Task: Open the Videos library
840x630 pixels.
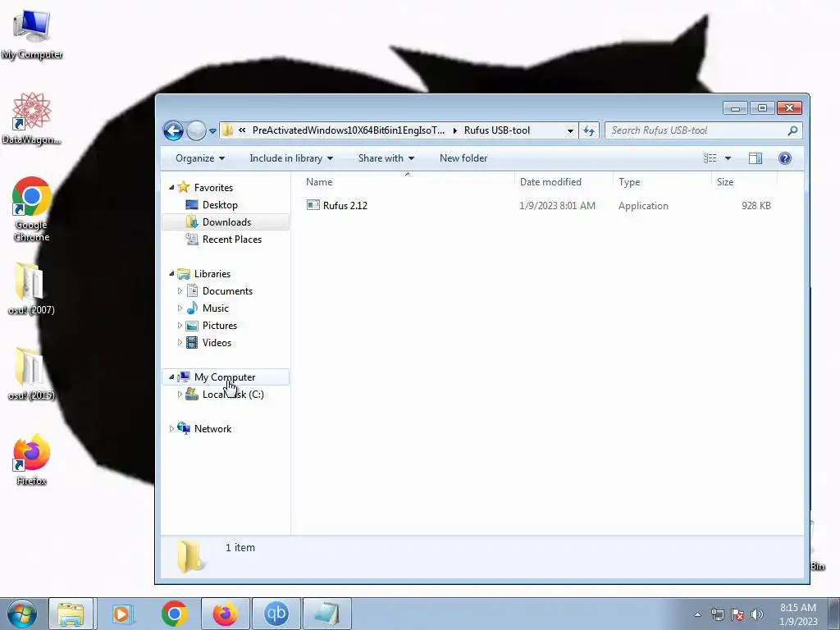Action: pos(217,343)
